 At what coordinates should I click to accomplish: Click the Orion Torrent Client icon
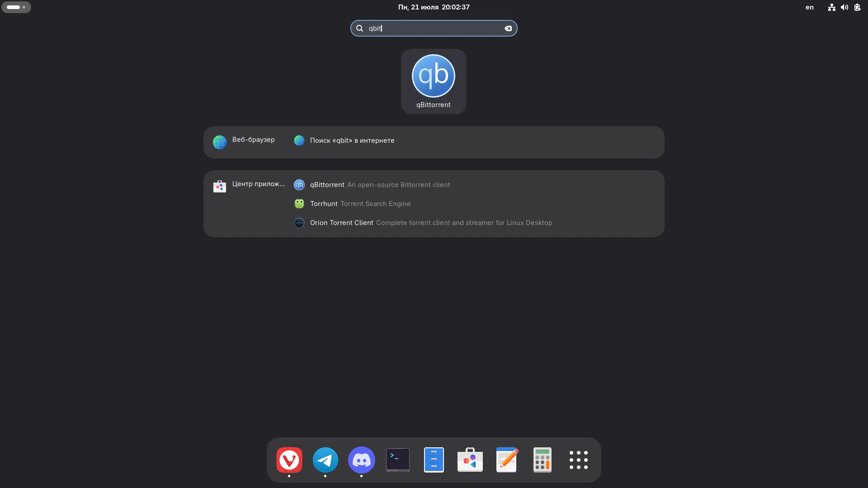[299, 223]
